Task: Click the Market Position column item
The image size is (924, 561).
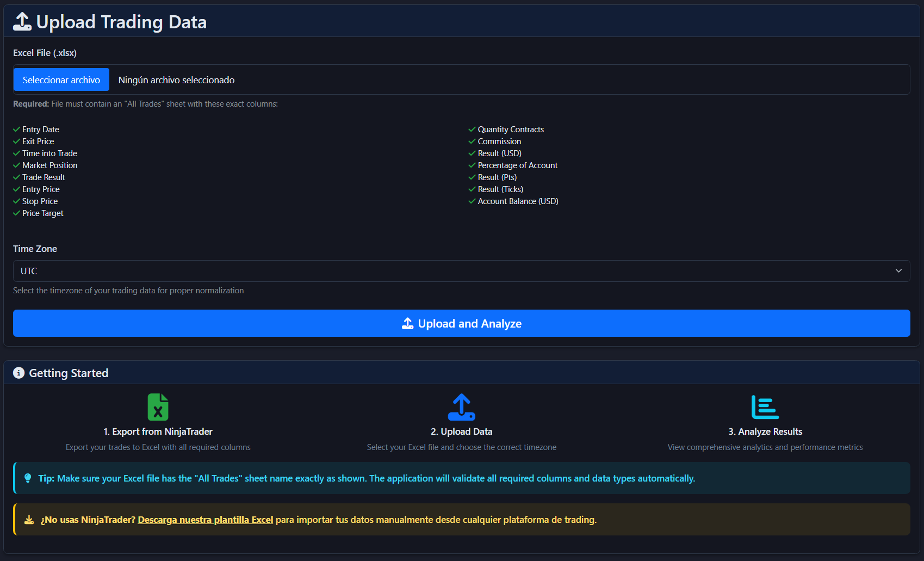Action: (x=49, y=165)
